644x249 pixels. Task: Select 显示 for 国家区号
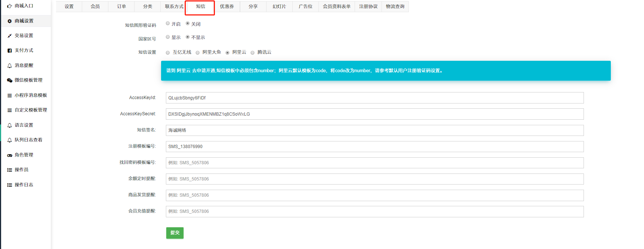168,37
